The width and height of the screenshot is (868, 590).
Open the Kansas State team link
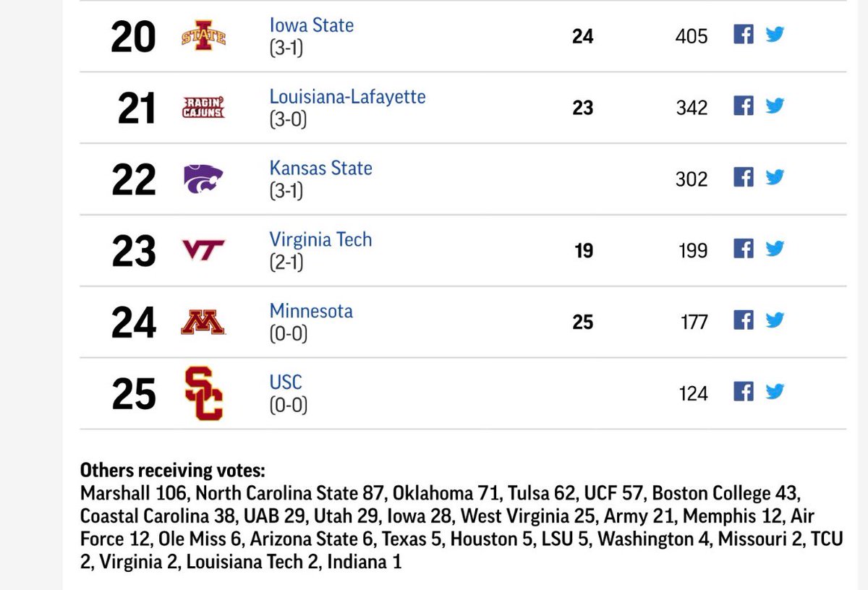(x=321, y=168)
